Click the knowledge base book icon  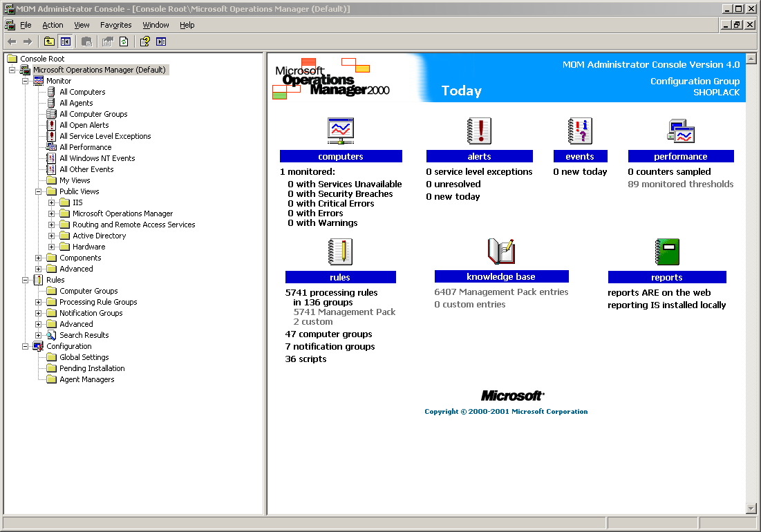(x=501, y=251)
